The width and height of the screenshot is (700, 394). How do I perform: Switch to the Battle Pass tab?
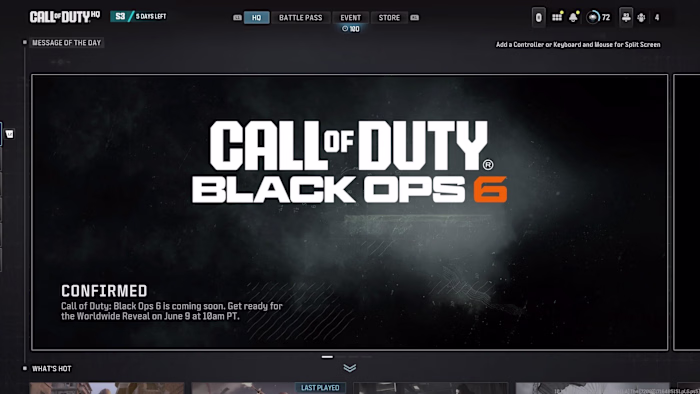[300, 17]
